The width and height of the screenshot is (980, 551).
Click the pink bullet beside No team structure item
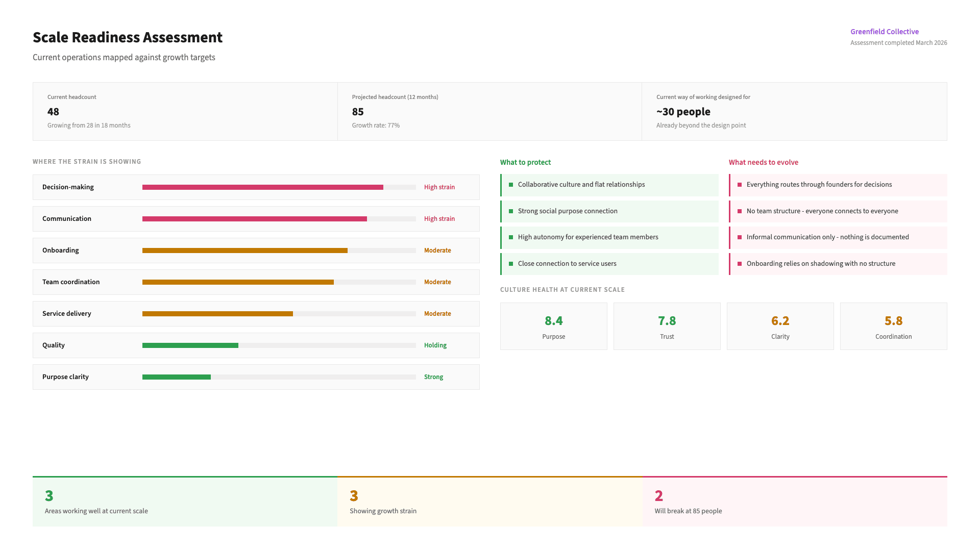point(740,211)
